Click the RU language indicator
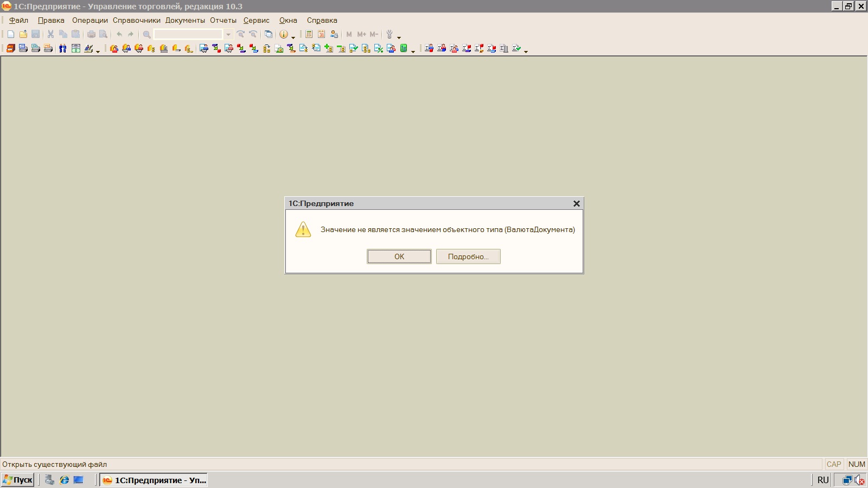 823,480
